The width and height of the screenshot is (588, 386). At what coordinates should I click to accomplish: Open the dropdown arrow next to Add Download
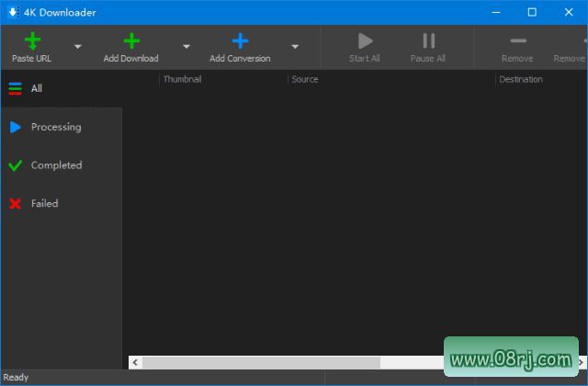pos(187,46)
